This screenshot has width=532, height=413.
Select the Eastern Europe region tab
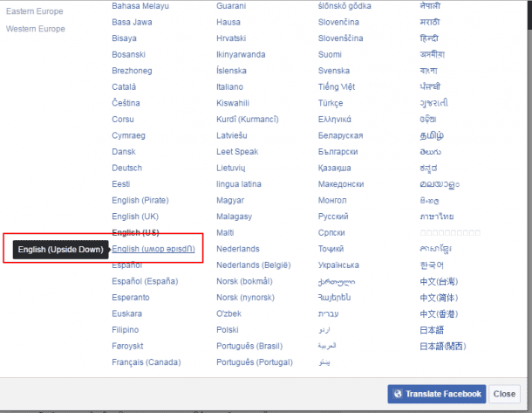coord(36,11)
